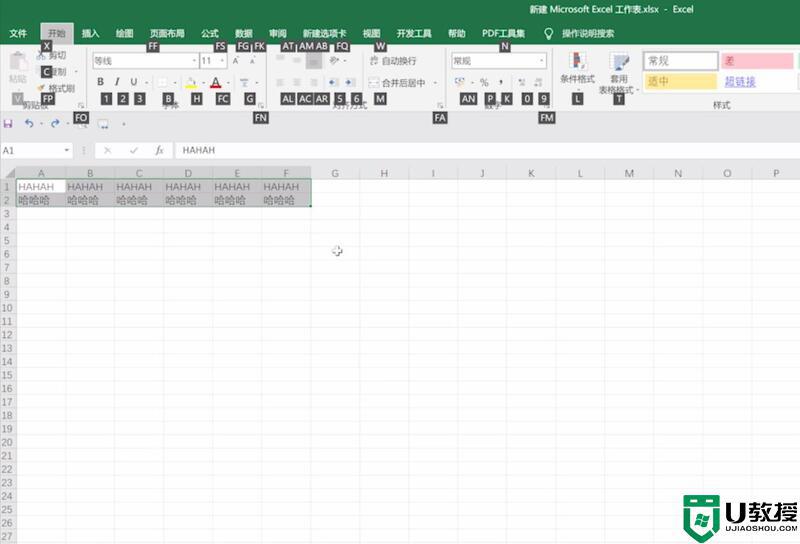Open the Name Box dropdown arrow
The height and width of the screenshot is (544, 800).
(x=68, y=150)
